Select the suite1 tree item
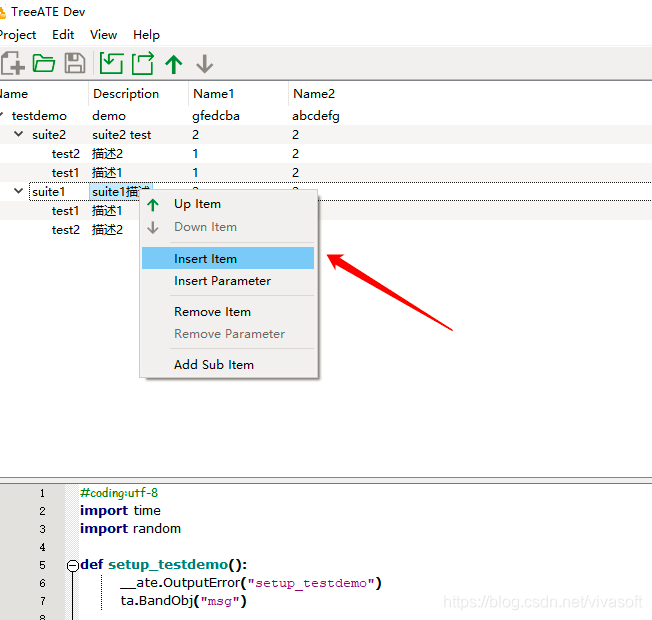 click(49, 192)
